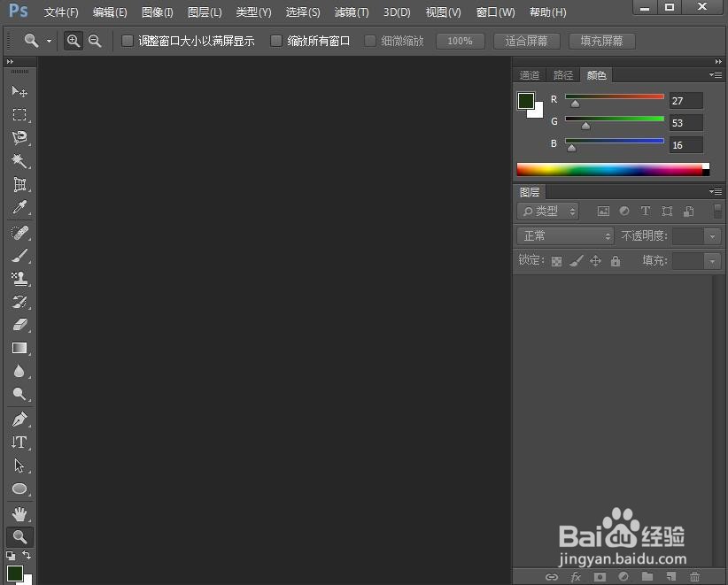The width and height of the screenshot is (728, 585).
Task: Select the Pen tool
Action: 19,420
